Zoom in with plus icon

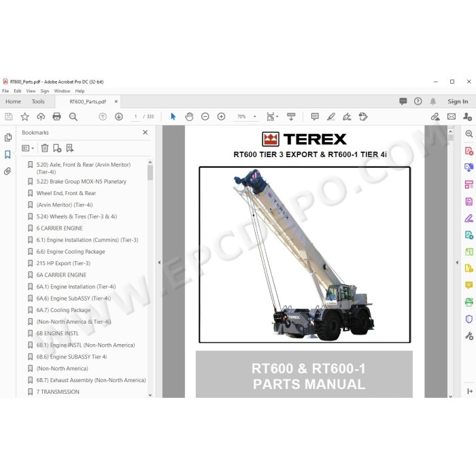[221, 116]
